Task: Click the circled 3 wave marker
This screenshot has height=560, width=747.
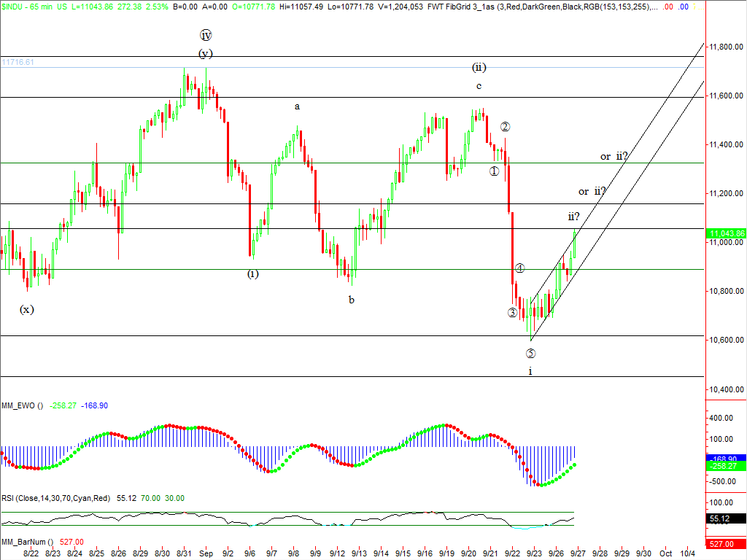Action: pyautogui.click(x=513, y=313)
